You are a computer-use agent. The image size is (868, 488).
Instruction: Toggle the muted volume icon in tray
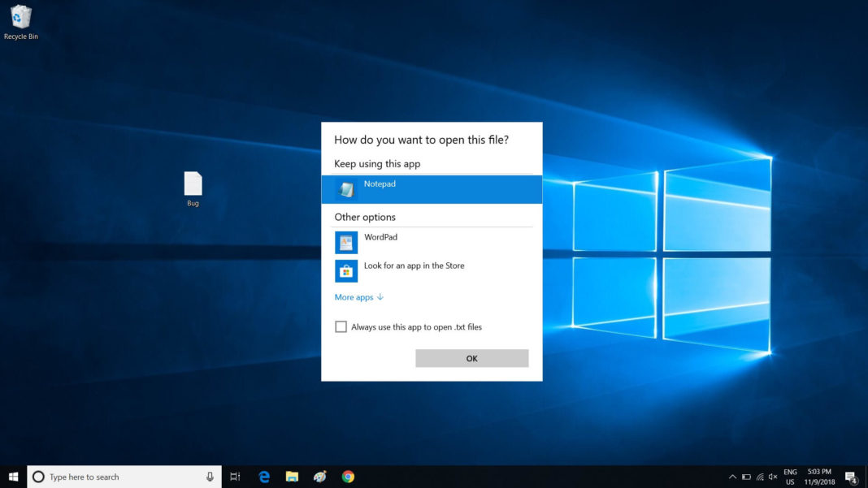pos(773,477)
